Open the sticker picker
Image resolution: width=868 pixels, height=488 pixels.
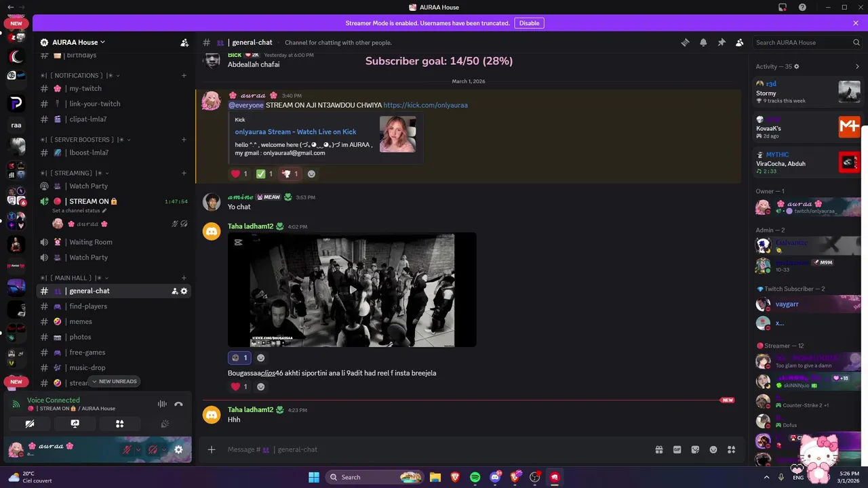click(x=695, y=449)
